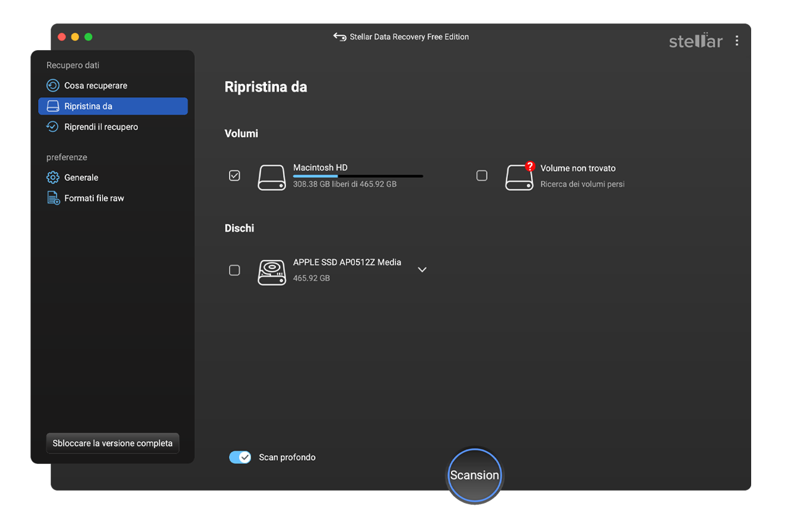The image size is (792, 532).
Task: Click the Ripristina da page title
Action: point(266,87)
